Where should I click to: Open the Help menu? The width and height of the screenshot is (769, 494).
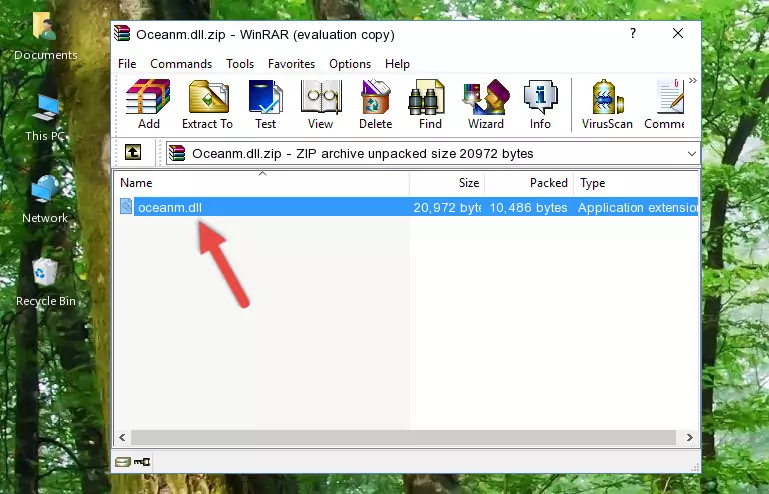[397, 64]
